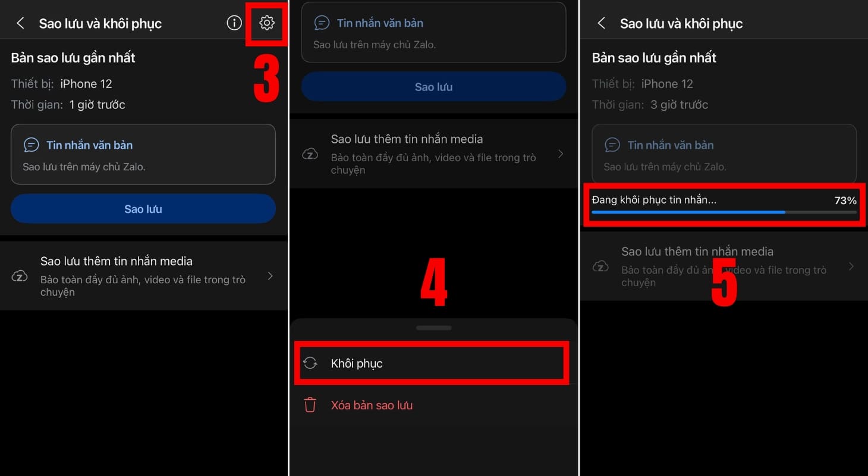The width and height of the screenshot is (868, 476).
Task: Tap the trash icon for Xóa bản sao lưu
Action: coord(310,405)
